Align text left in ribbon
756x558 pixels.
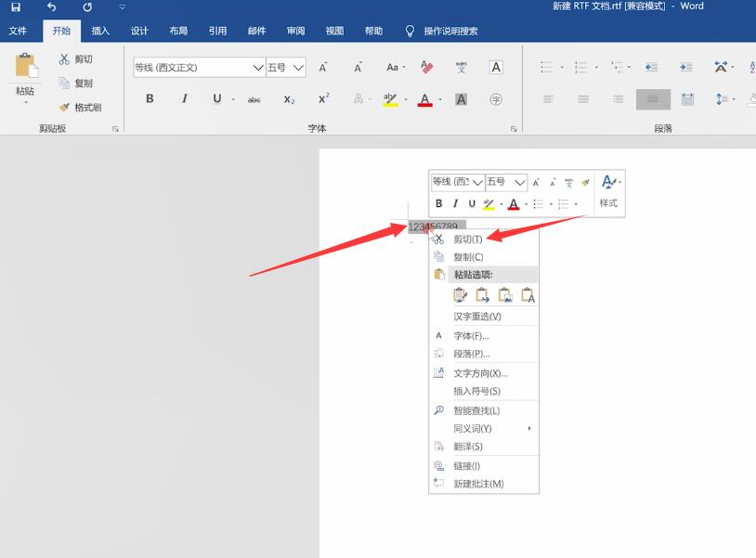coord(549,99)
